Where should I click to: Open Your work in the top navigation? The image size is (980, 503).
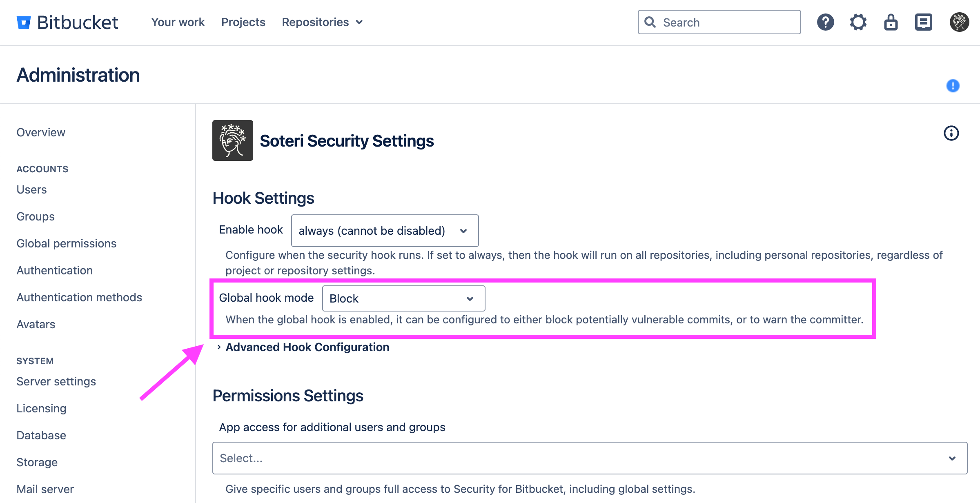pyautogui.click(x=178, y=22)
